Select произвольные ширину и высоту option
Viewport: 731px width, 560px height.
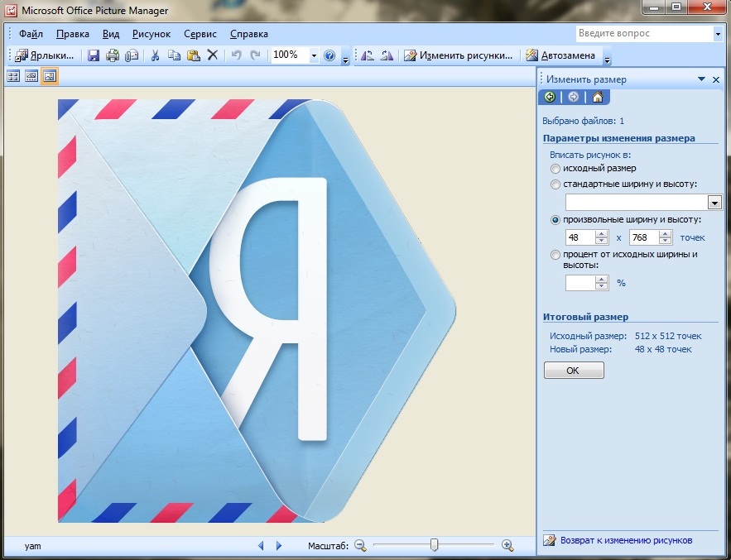click(555, 220)
